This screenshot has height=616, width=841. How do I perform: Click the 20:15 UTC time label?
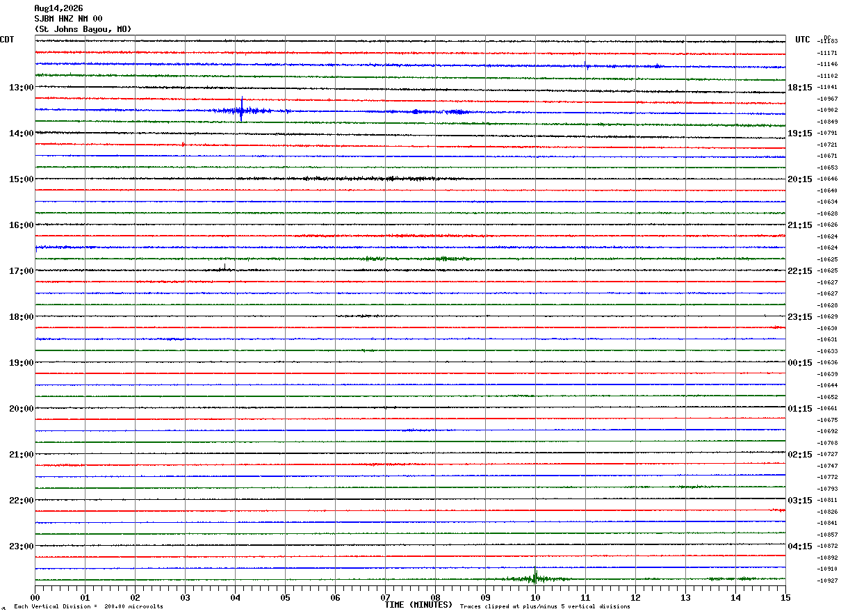(800, 179)
